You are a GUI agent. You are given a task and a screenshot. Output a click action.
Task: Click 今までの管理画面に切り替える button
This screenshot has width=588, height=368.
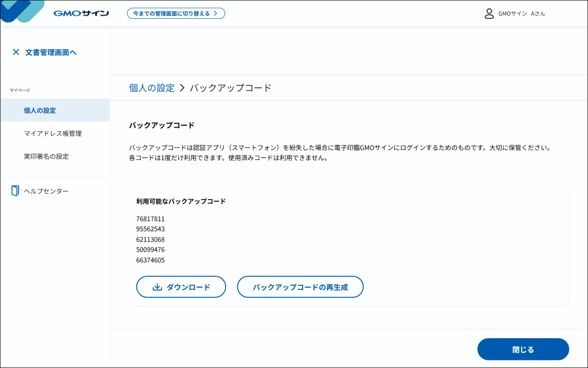tap(176, 13)
